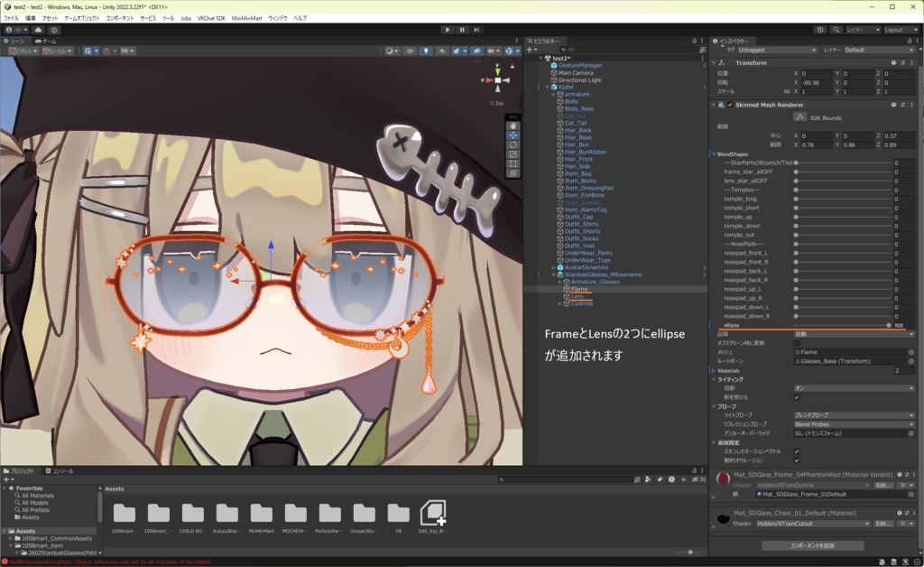
Task: Select the Move tool in scene overlay
Action: [513, 135]
